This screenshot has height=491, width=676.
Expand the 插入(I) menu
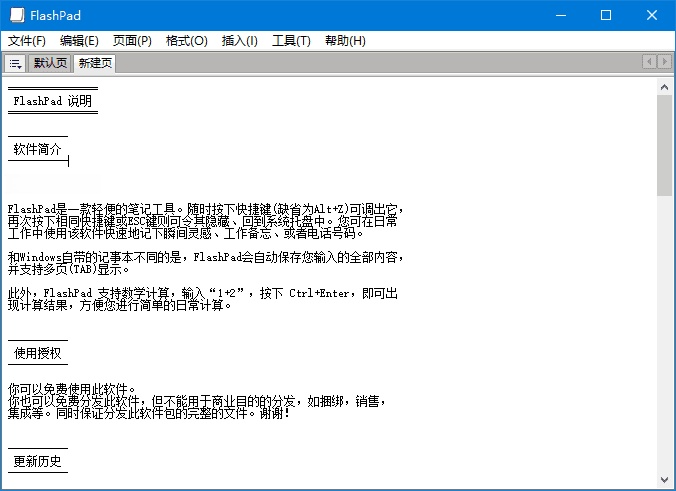pos(239,41)
